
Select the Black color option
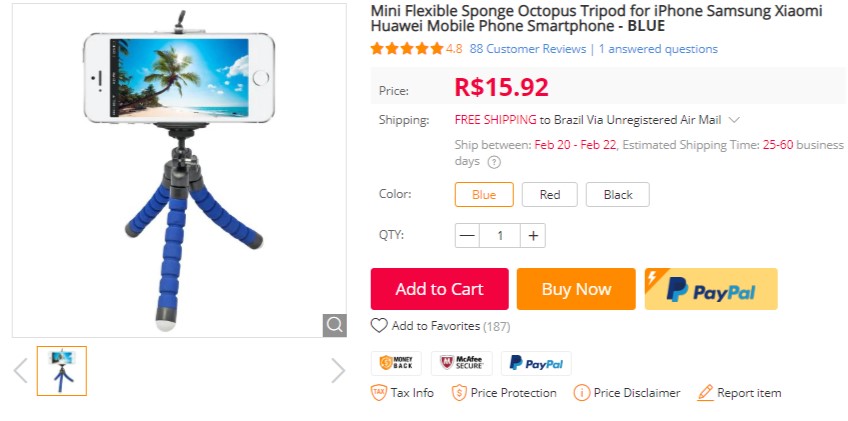click(x=618, y=195)
